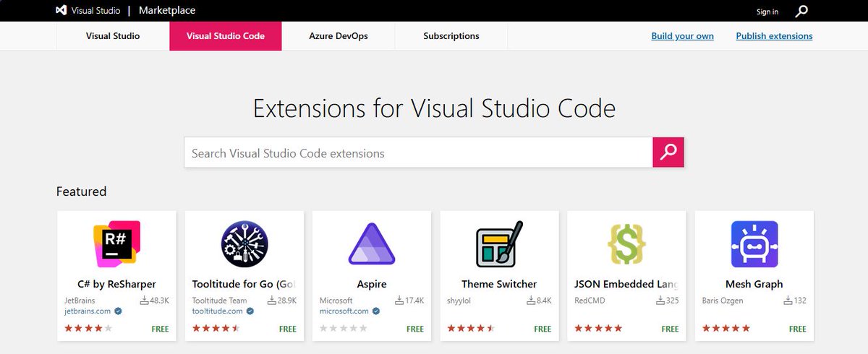
Task: Click star rating on JSON Embedded card
Action: pyautogui.click(x=598, y=328)
